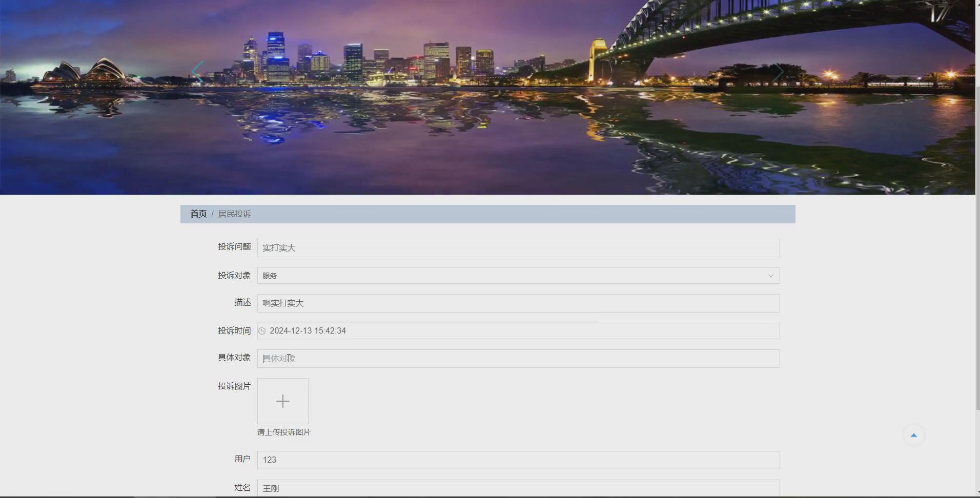The height and width of the screenshot is (498, 980).
Task: Click the plus icon to upload a complaint image
Action: click(282, 401)
